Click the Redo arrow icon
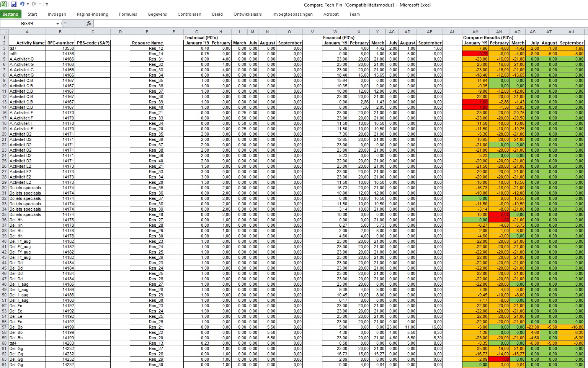This screenshot has height=368, width=588. tap(34, 5)
